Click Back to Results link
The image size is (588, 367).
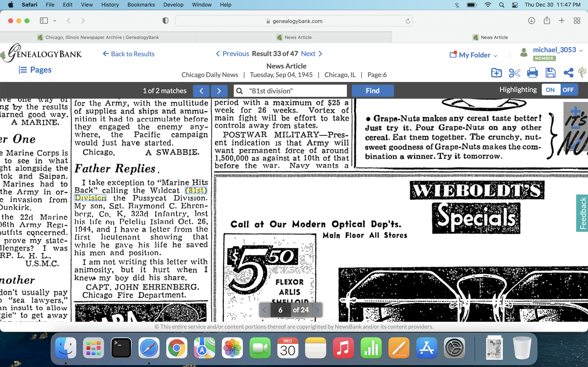click(x=129, y=54)
